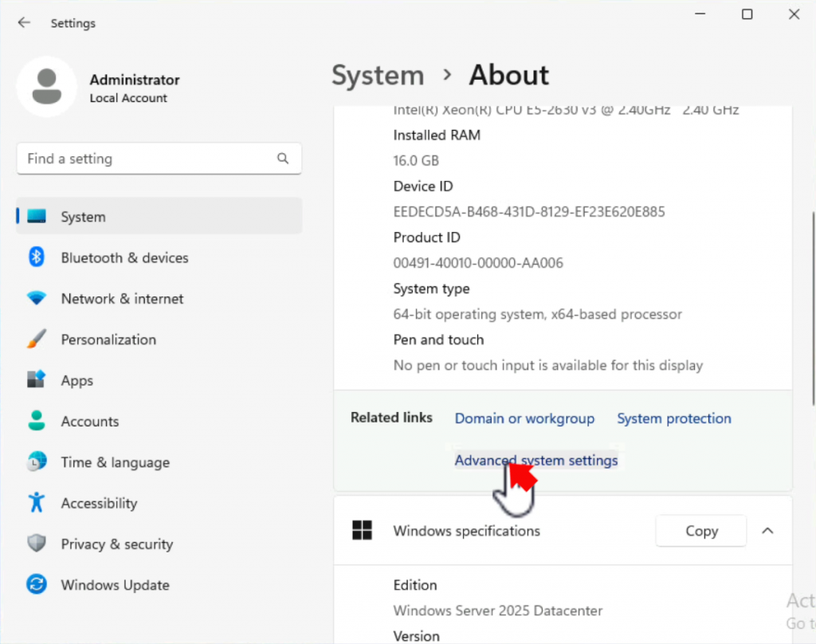Click inside the Find a setting search box
The height and width of the screenshot is (644, 816).
click(x=143, y=159)
